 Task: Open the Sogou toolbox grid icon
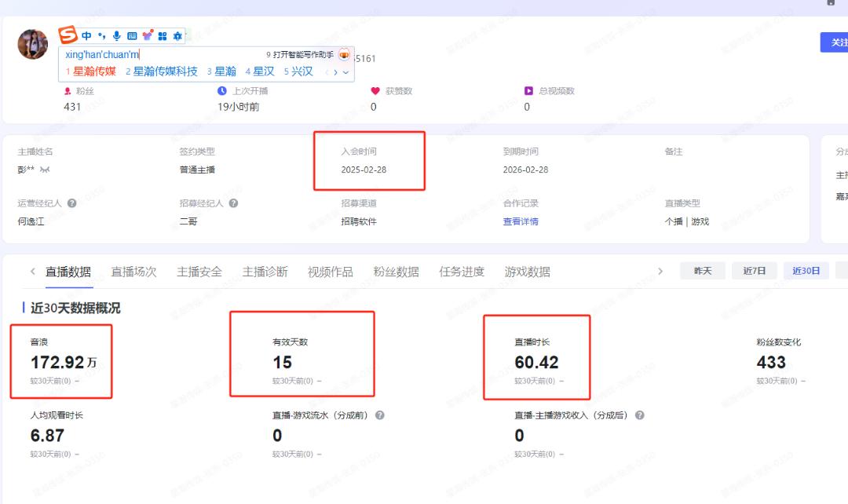163,36
